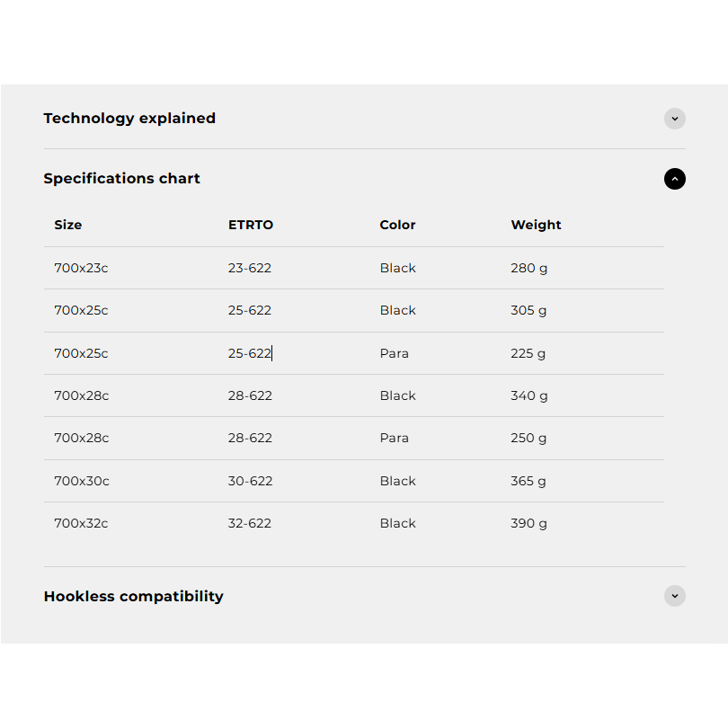728x728 pixels.
Task: Expand the Technology explained chevron icon
Action: point(674,119)
